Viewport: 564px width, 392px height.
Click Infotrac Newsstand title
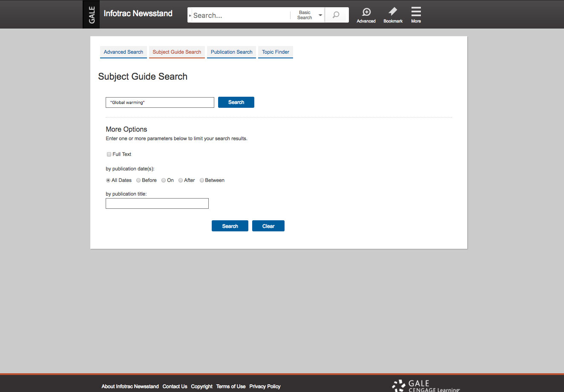click(138, 14)
